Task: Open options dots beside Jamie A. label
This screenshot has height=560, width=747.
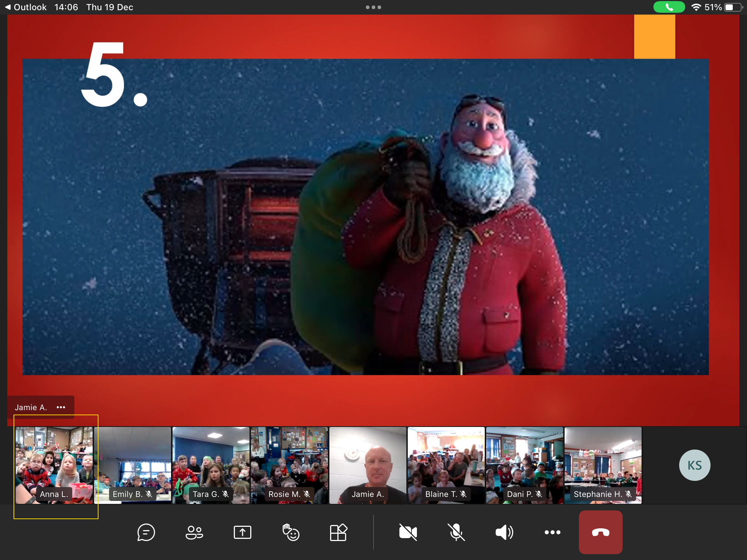Action: point(61,407)
